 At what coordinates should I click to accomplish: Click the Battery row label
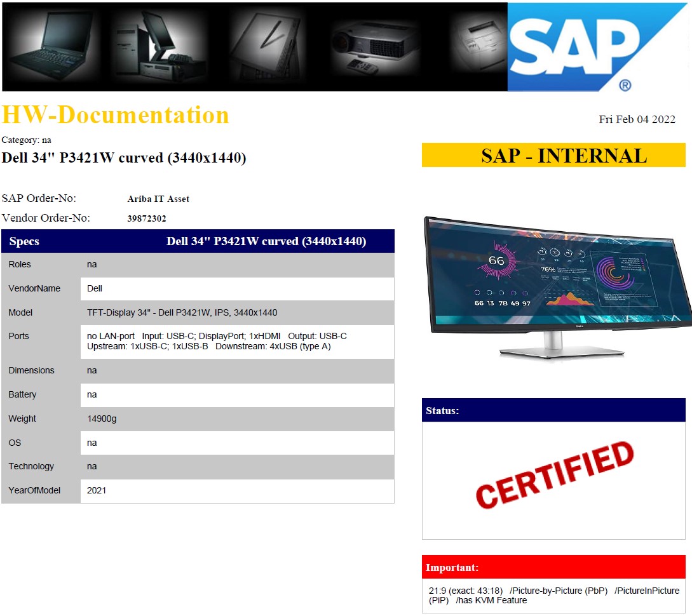coord(22,394)
